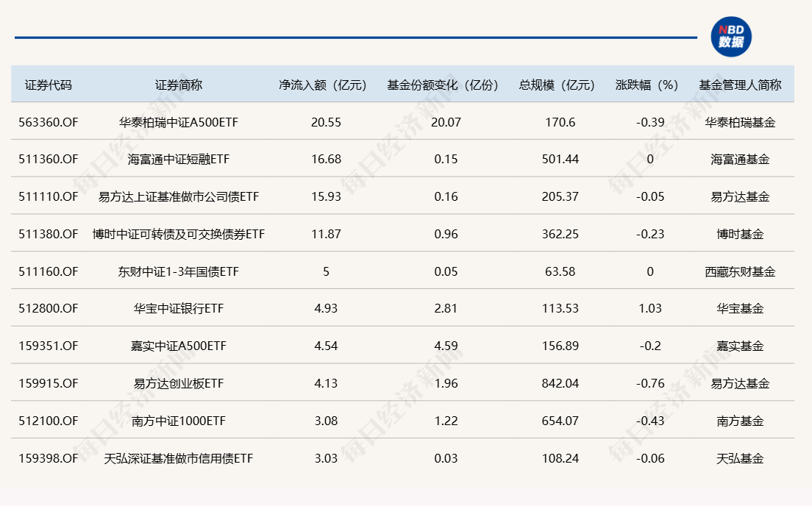Click manager name 华泰柏瑞基金
The height and width of the screenshot is (506, 812).
(740, 122)
